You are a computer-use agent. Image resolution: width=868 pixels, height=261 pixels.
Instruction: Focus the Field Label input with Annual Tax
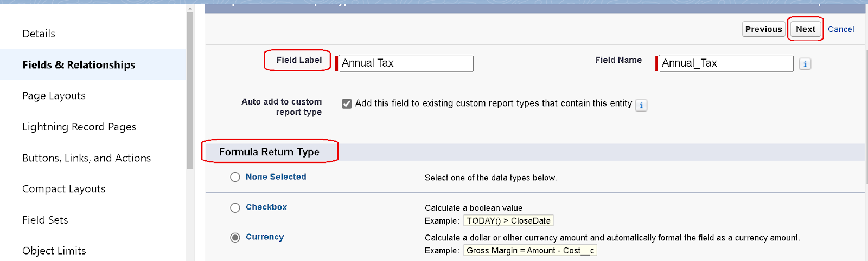click(406, 63)
